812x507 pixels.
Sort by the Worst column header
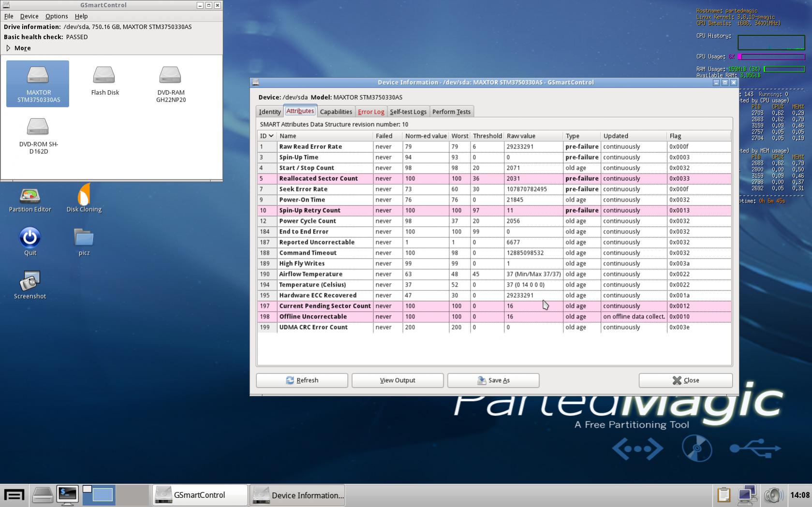point(459,136)
